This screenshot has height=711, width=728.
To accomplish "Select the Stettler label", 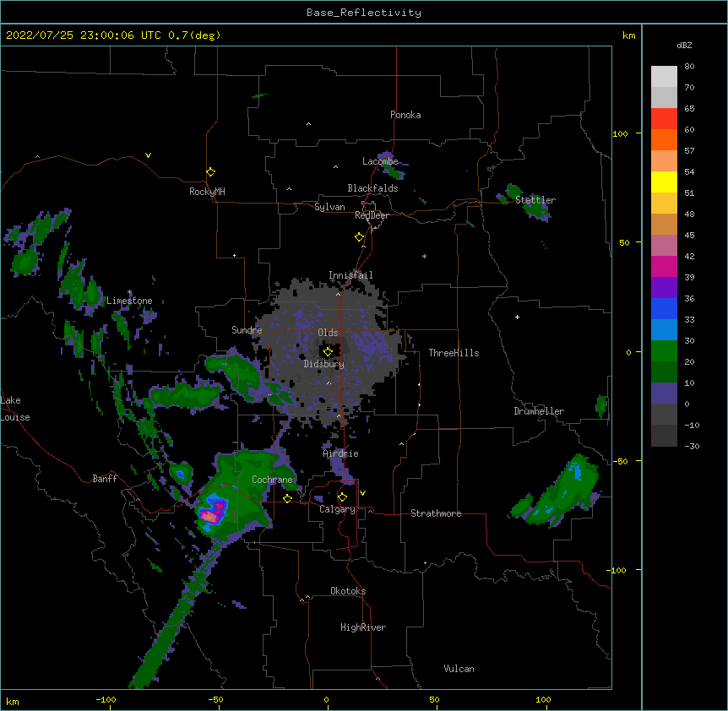I will [x=535, y=200].
